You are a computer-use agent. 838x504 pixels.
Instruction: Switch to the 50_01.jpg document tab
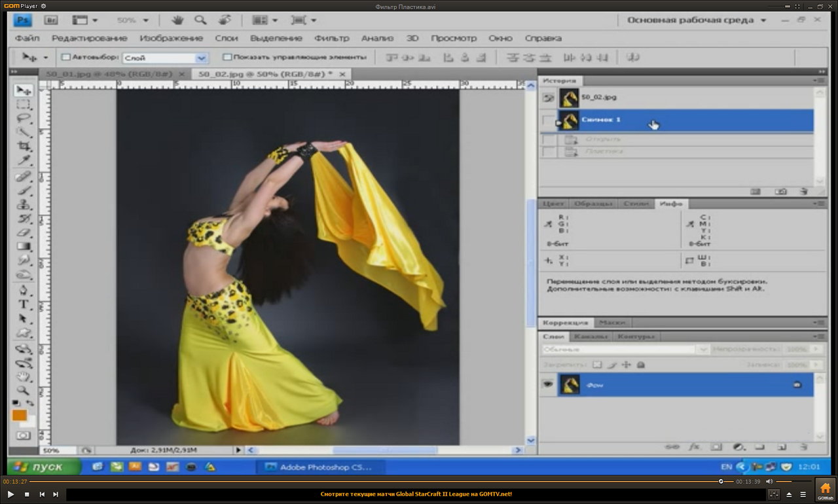(109, 74)
